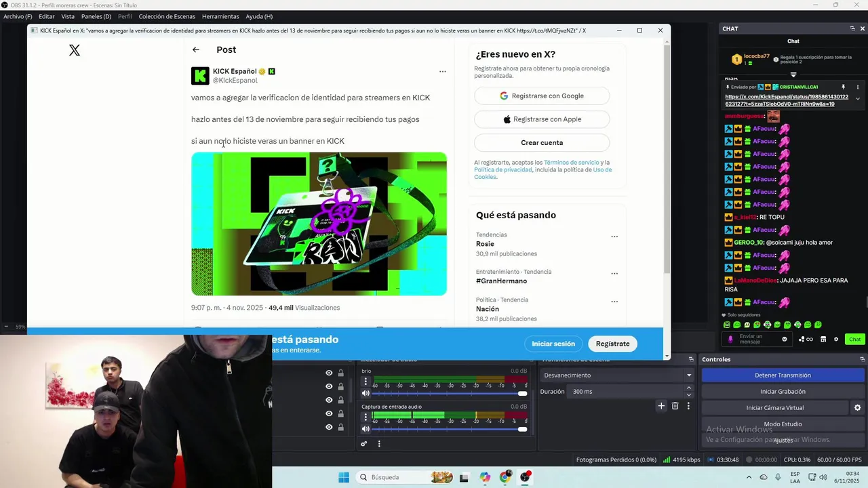Float the Controles dock panel
The image size is (868, 488).
click(863, 359)
